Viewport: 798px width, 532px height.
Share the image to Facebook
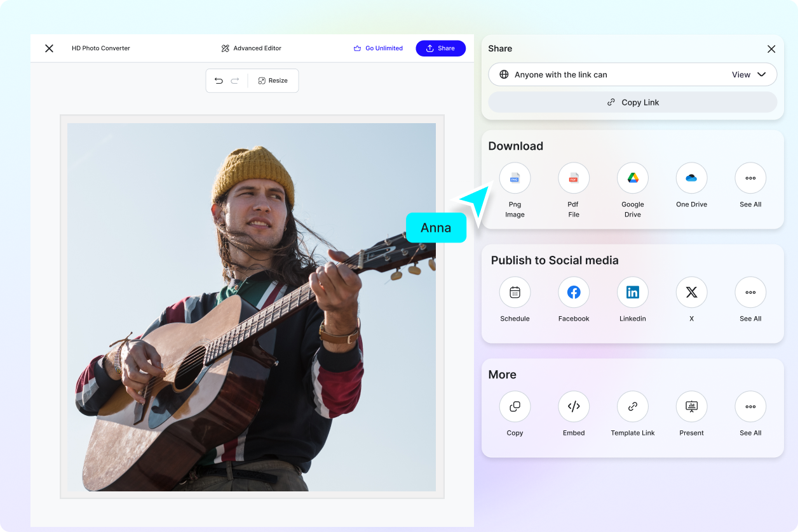573,293
